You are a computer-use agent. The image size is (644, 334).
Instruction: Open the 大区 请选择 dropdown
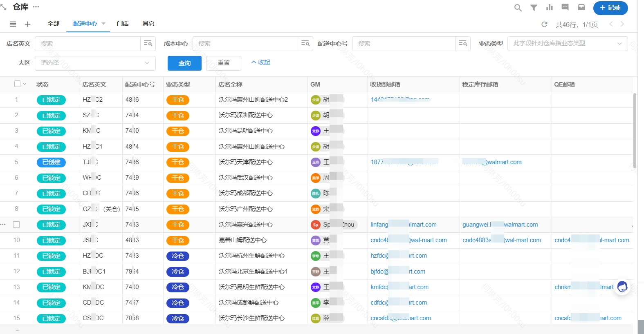tap(95, 63)
